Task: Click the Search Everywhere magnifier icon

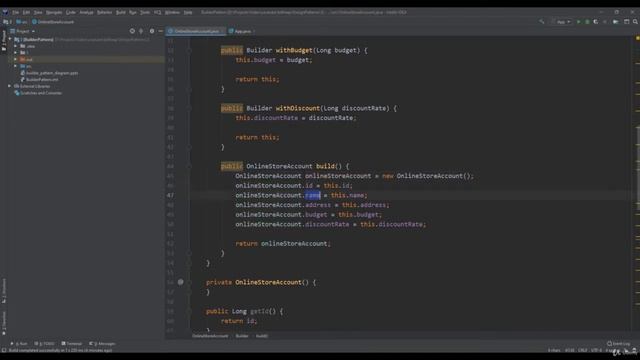Action: click(635, 22)
